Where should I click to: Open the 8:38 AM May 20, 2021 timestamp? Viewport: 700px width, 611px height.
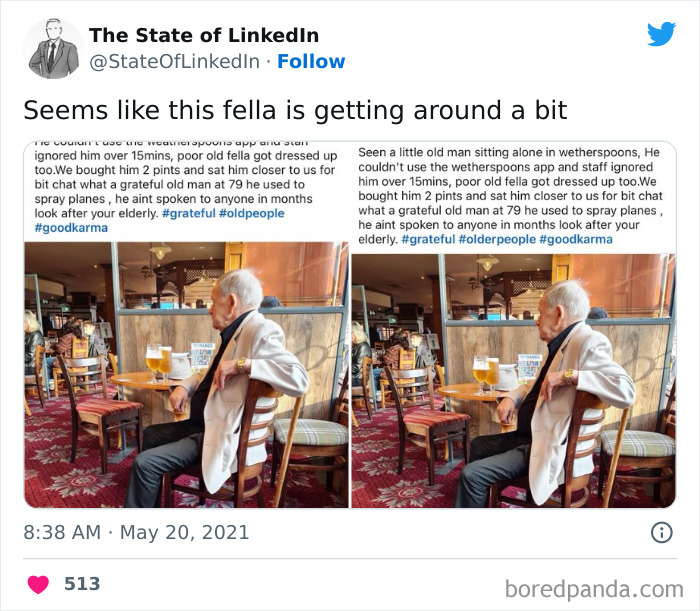134,532
